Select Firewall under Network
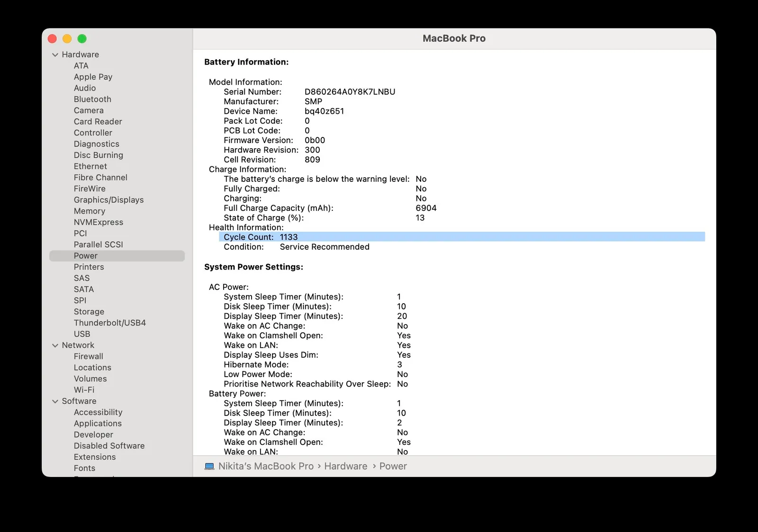Screen dimensions: 758x532 coord(89,357)
